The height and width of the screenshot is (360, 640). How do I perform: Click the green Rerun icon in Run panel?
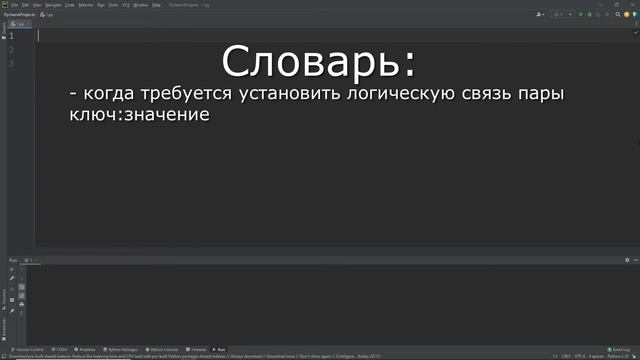[12, 269]
